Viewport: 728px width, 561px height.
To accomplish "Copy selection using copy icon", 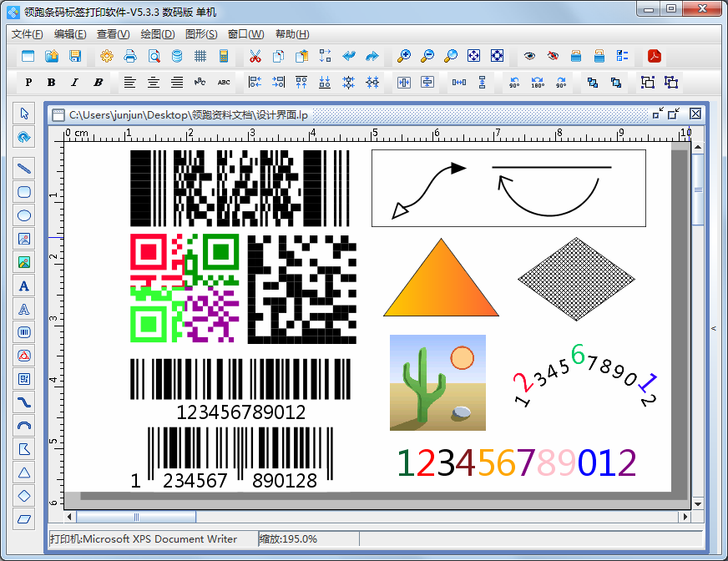I will [x=279, y=56].
